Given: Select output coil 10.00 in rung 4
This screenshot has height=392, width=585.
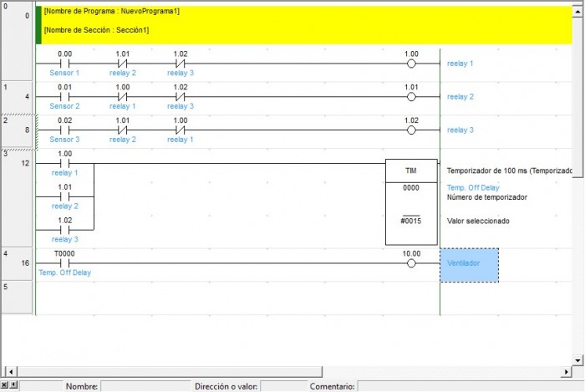Looking at the screenshot, I should [411, 263].
